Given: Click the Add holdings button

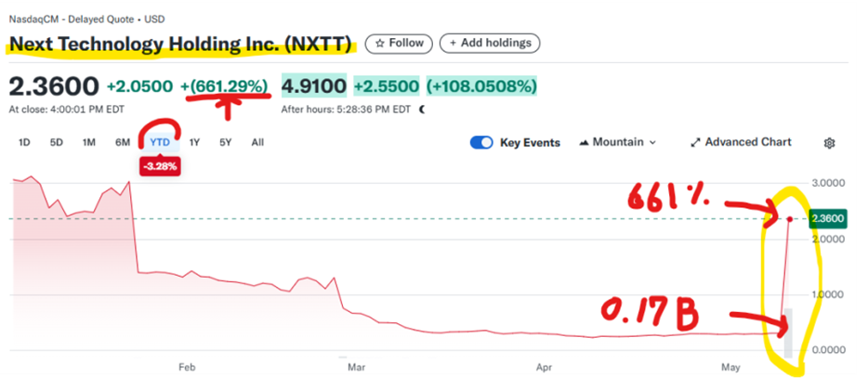Looking at the screenshot, I should point(490,43).
